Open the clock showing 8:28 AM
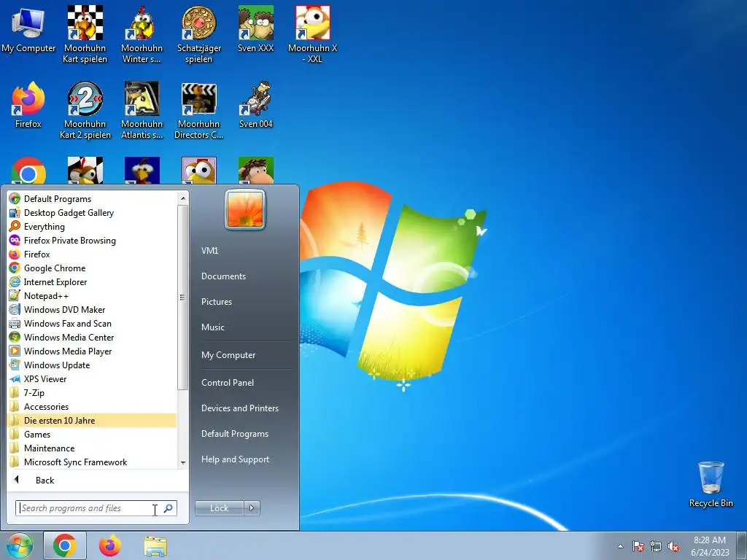The height and width of the screenshot is (560, 747). (710, 546)
